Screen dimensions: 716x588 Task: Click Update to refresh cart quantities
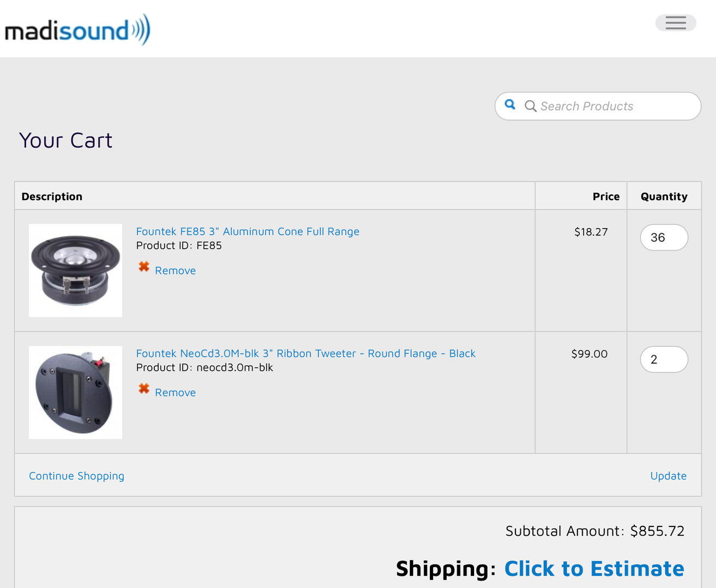pos(668,476)
